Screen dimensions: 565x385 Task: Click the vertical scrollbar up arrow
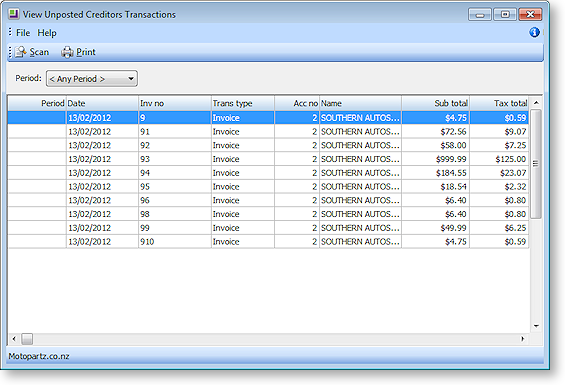point(536,103)
